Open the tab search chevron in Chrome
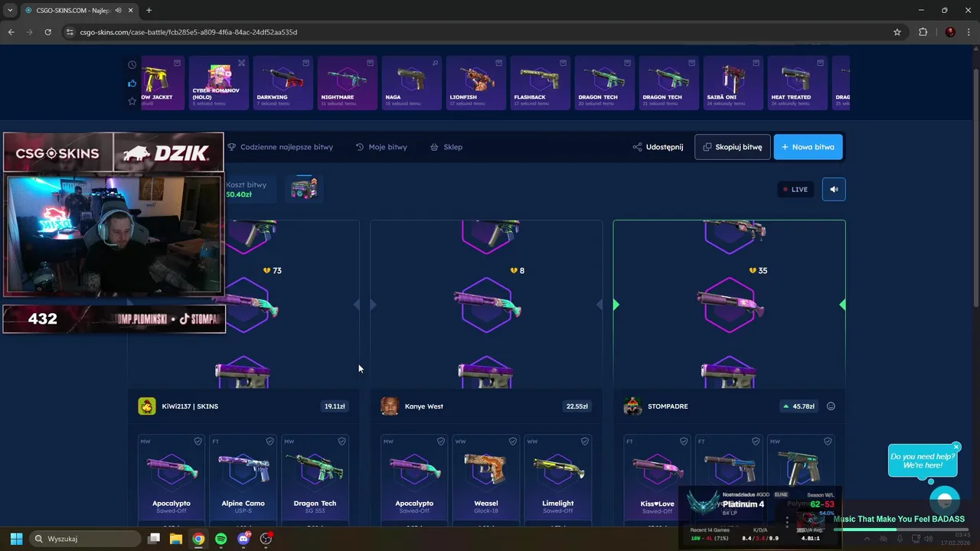980x551 pixels. click(x=10, y=10)
